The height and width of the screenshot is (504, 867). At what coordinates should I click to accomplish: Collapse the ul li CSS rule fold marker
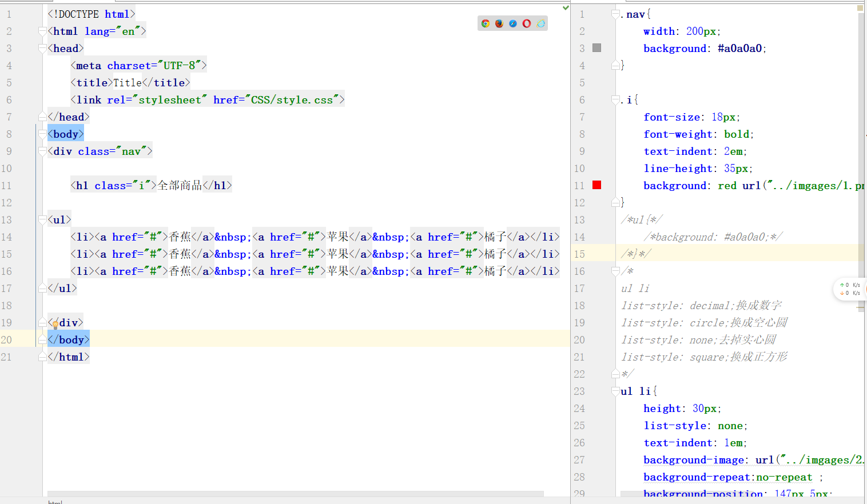click(615, 391)
